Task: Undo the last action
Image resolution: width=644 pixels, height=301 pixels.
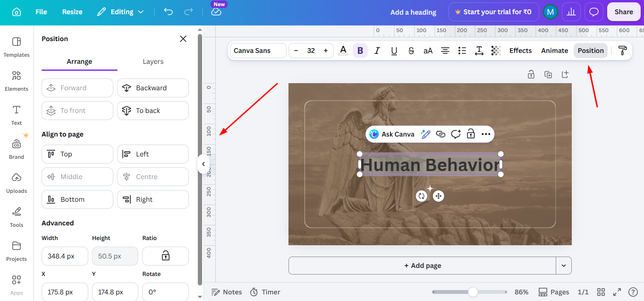Action: tap(169, 12)
